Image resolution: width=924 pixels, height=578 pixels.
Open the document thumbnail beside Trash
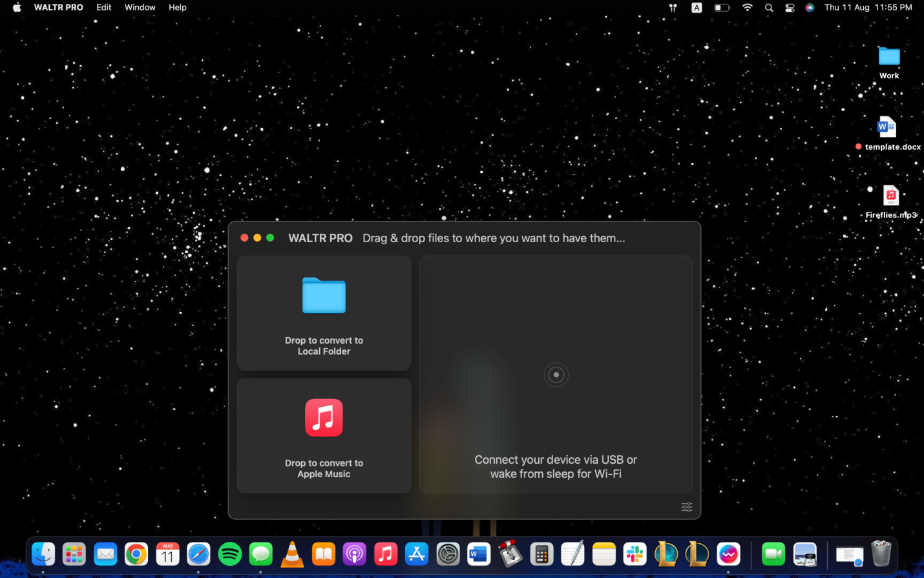coord(850,555)
